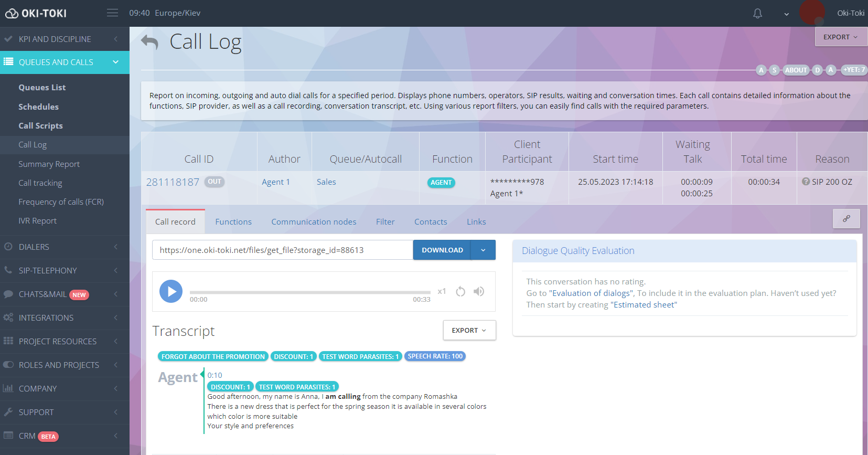
Task: Toggle the hamburger sidebar menu
Action: coord(112,13)
